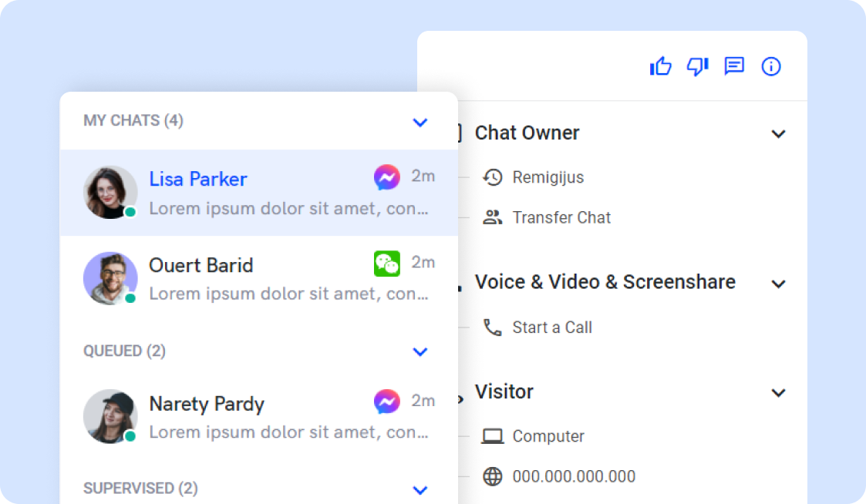Collapse the Queued section chevron
Viewport: 866px width, 504px height.
pos(420,351)
